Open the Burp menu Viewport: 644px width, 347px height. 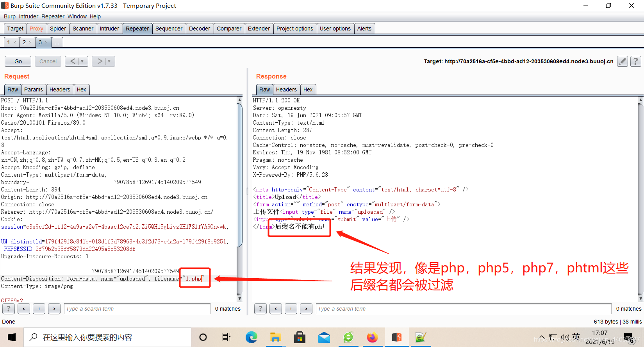[x=10, y=16]
